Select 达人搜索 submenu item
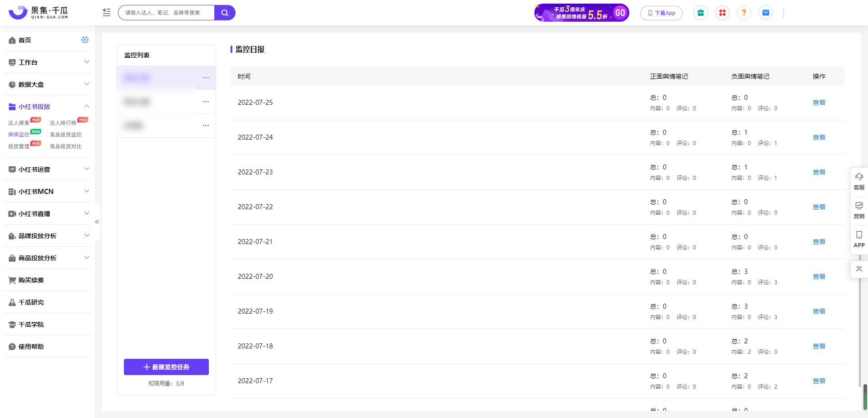The height and width of the screenshot is (418, 868). coord(19,123)
